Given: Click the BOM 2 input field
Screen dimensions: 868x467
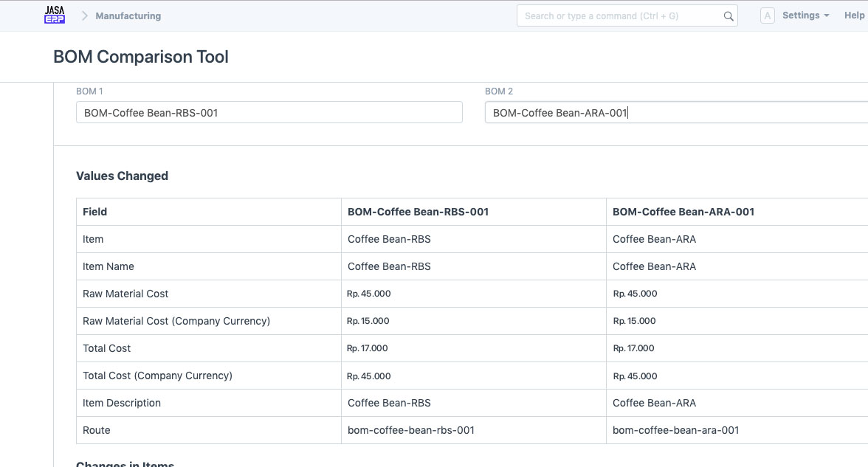Looking at the screenshot, I should [x=675, y=113].
